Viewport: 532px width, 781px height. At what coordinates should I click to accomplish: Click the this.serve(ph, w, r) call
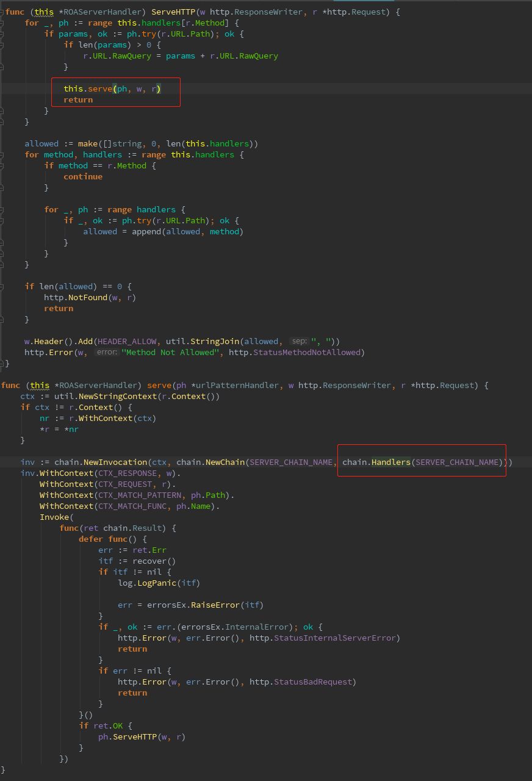pyautogui.click(x=112, y=88)
